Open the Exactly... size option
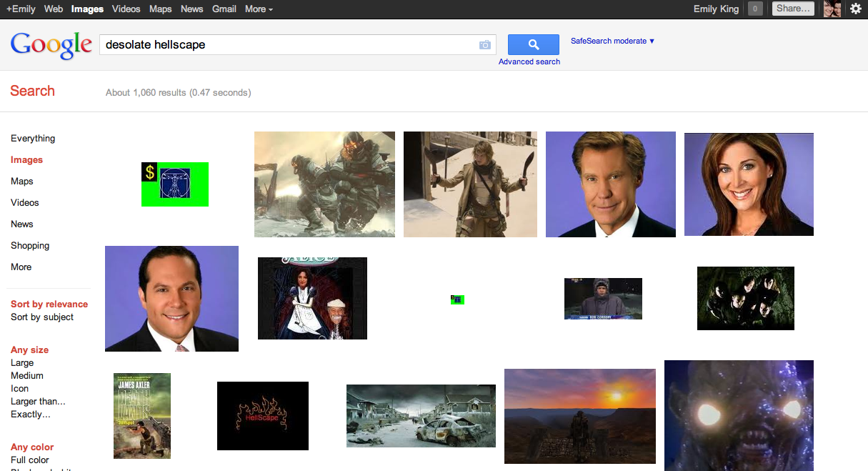Viewport: 868px width, 471px height. point(31,414)
